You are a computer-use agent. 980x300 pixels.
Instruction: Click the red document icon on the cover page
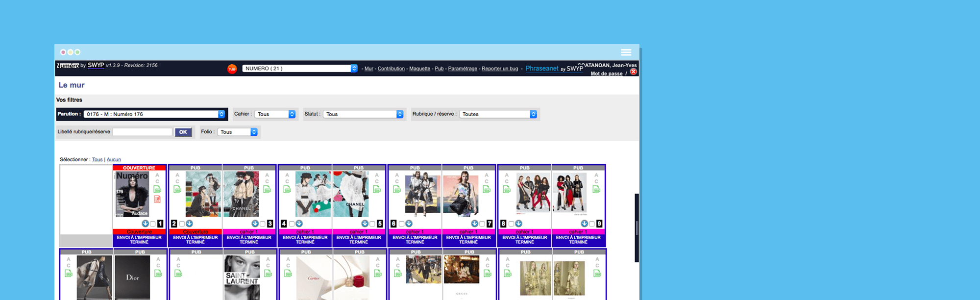click(157, 199)
